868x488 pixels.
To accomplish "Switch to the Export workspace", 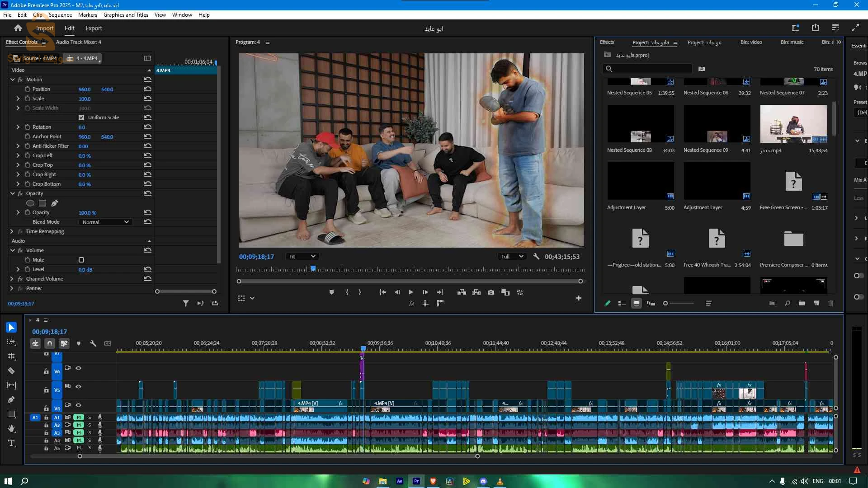I will point(94,28).
